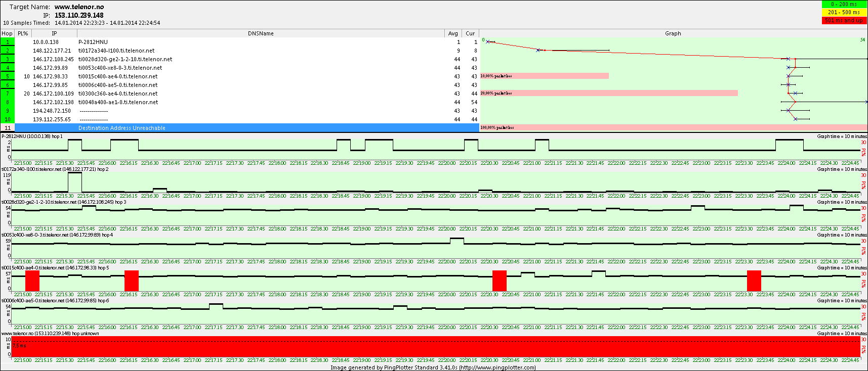Viewport: 868px width, 371px height.
Task: Click IP address 139.112.255.65
Action: coord(52,119)
